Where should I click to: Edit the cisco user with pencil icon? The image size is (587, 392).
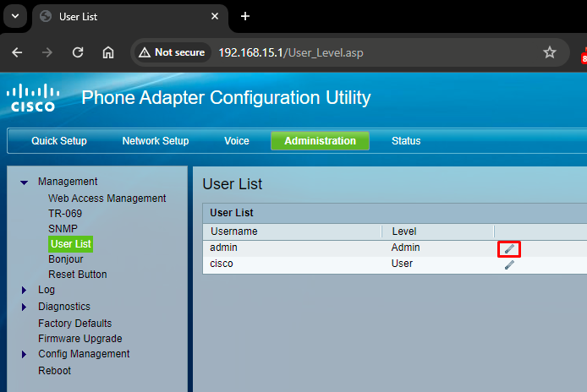click(x=509, y=265)
